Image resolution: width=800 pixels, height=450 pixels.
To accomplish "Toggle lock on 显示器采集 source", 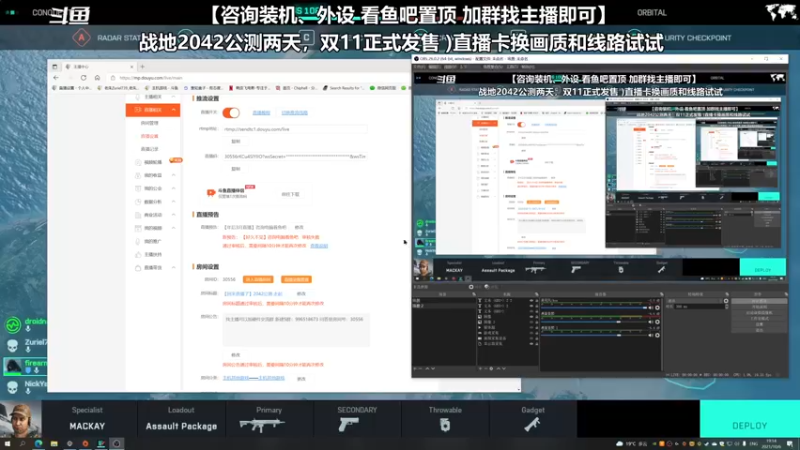I will tap(537, 344).
